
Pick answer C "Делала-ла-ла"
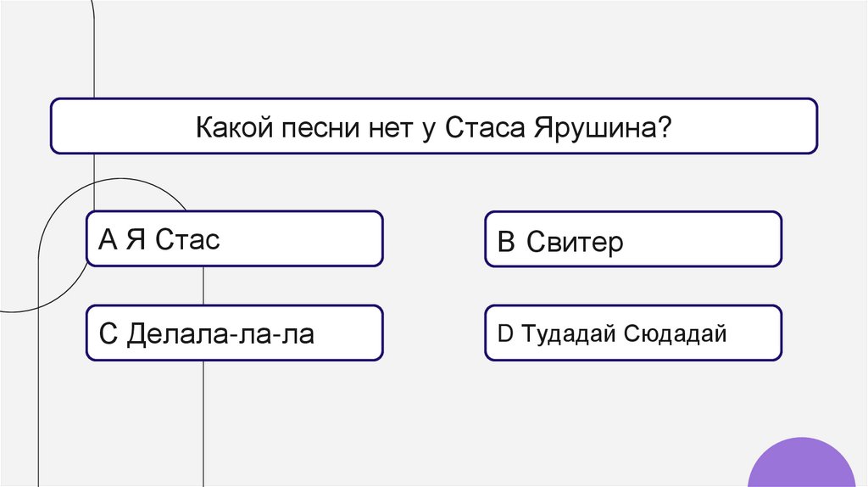pos(235,333)
